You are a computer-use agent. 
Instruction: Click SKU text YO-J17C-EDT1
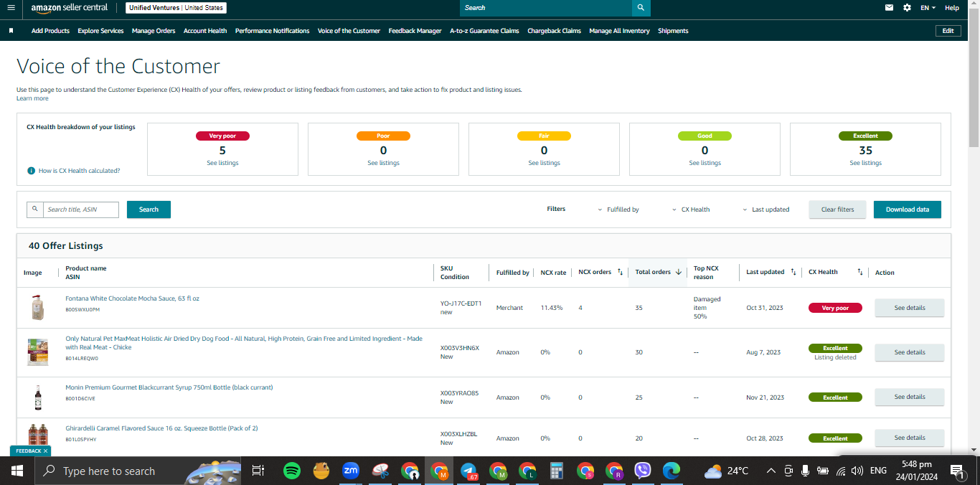pyautogui.click(x=461, y=303)
